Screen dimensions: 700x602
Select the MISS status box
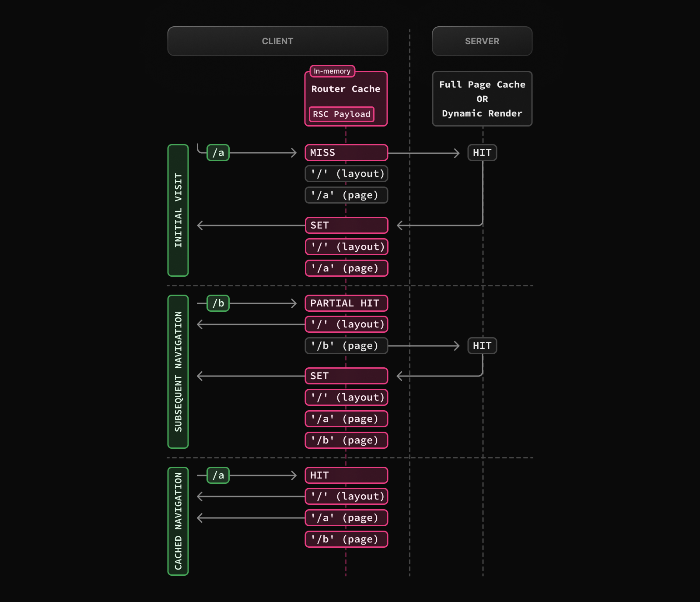tap(346, 152)
